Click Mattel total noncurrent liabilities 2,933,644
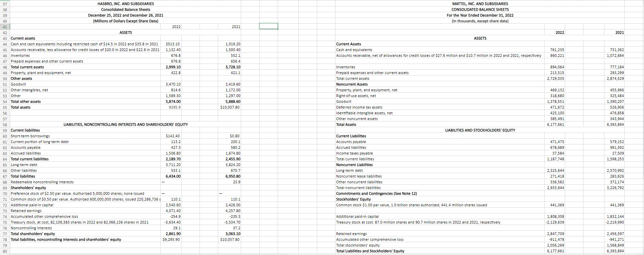 point(556,188)
